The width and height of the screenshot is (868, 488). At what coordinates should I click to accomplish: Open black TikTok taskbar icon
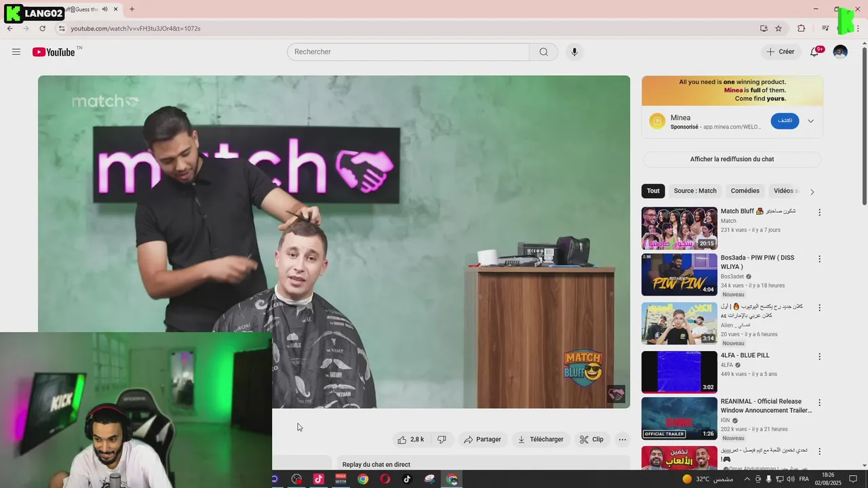407,479
